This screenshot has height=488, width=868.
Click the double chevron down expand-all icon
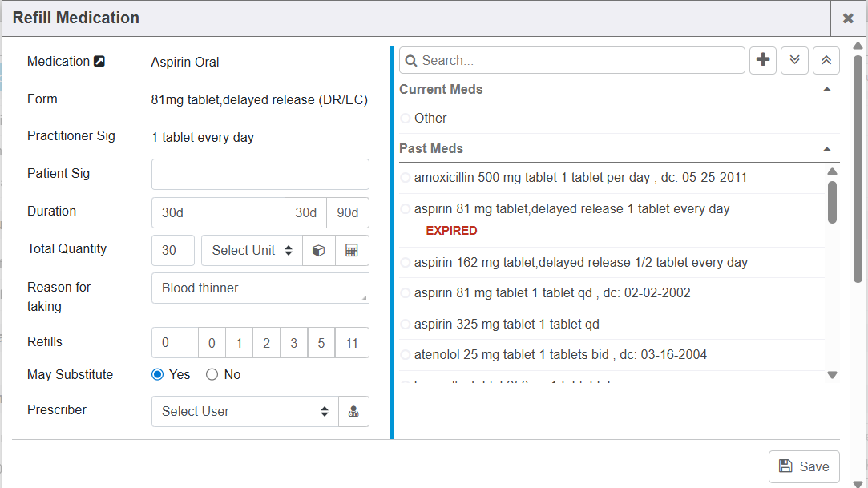(794, 60)
